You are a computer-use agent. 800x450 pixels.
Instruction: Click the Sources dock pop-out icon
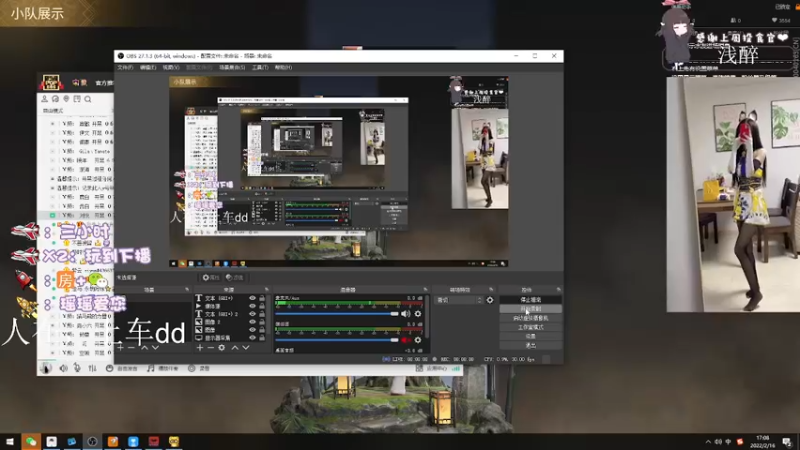point(267,289)
